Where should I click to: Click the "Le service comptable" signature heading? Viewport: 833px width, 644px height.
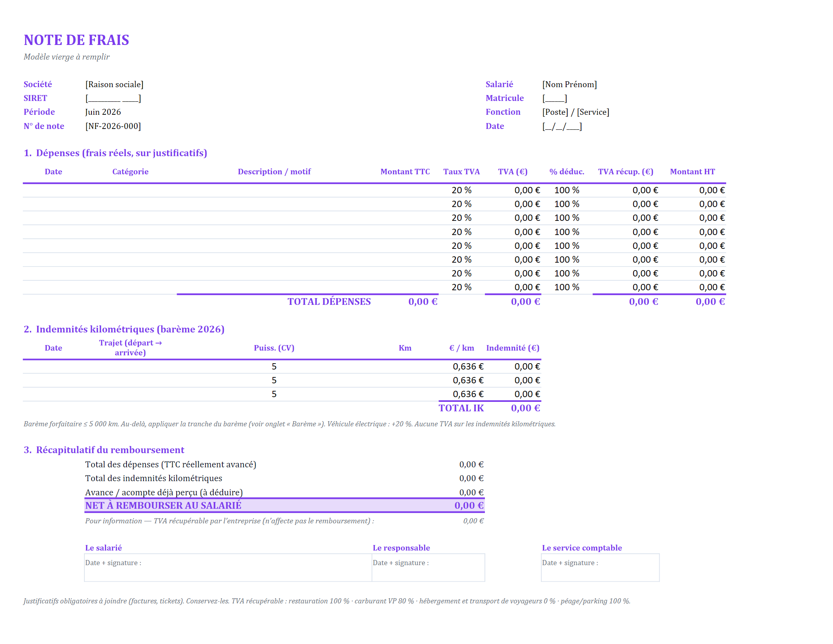[x=582, y=548]
